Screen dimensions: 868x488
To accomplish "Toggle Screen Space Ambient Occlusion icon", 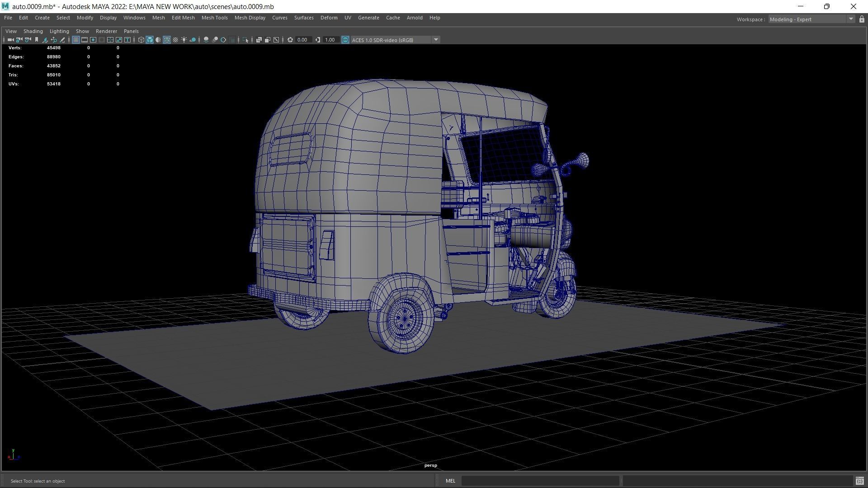I will (206, 40).
